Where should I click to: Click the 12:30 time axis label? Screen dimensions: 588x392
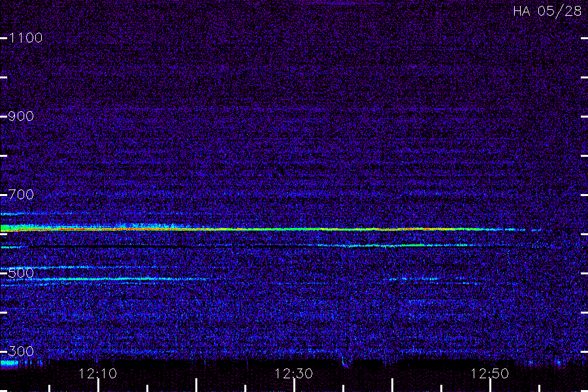[293, 374]
